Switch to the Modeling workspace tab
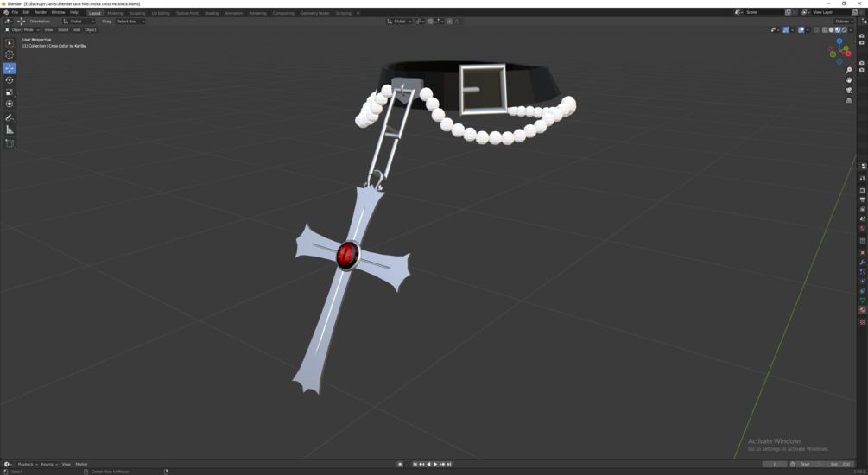868x475 pixels. tap(115, 13)
